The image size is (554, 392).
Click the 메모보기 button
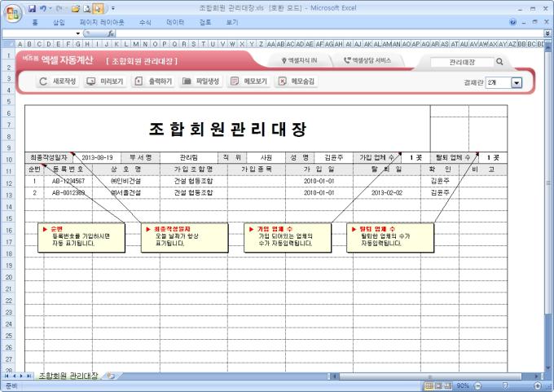pyautogui.click(x=248, y=81)
